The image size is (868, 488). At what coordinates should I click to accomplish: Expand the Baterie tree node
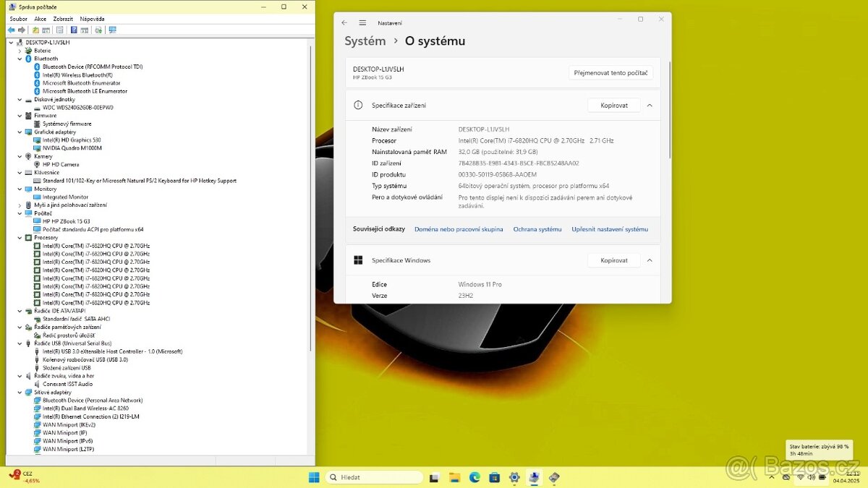coord(20,51)
